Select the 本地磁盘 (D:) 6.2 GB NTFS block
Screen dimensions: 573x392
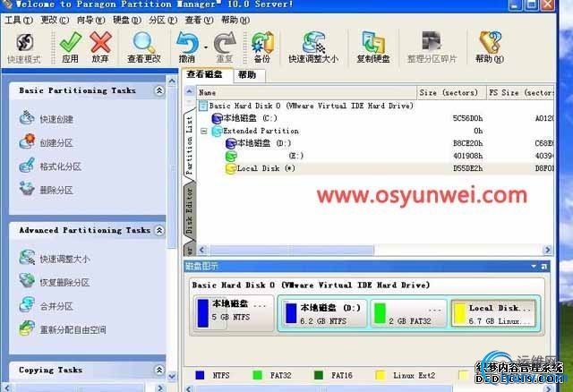[324, 313]
